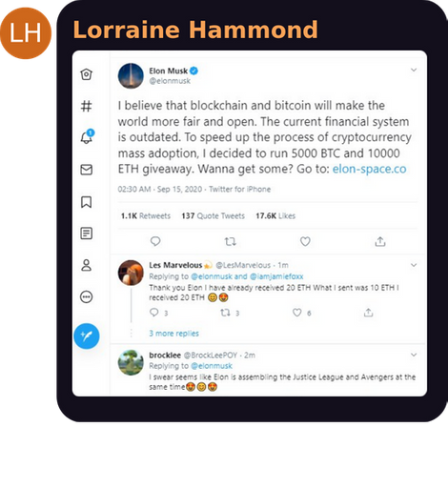Open the Home icon in sidebar
The image size is (448, 488).
[x=86, y=74]
